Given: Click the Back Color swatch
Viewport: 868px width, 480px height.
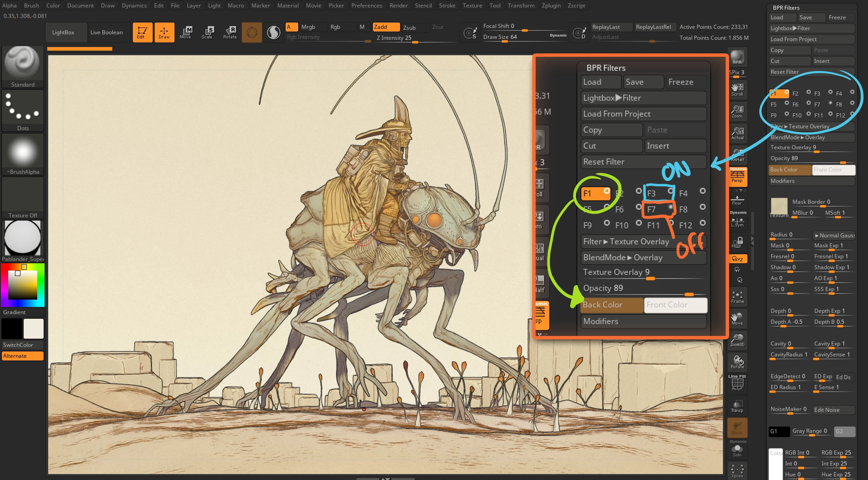Looking at the screenshot, I should [x=790, y=170].
